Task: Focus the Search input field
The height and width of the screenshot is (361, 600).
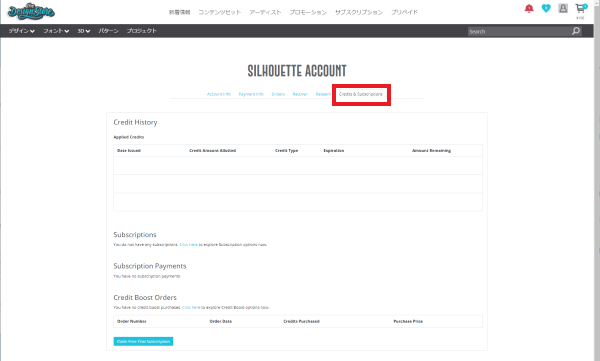Action: coord(519,31)
